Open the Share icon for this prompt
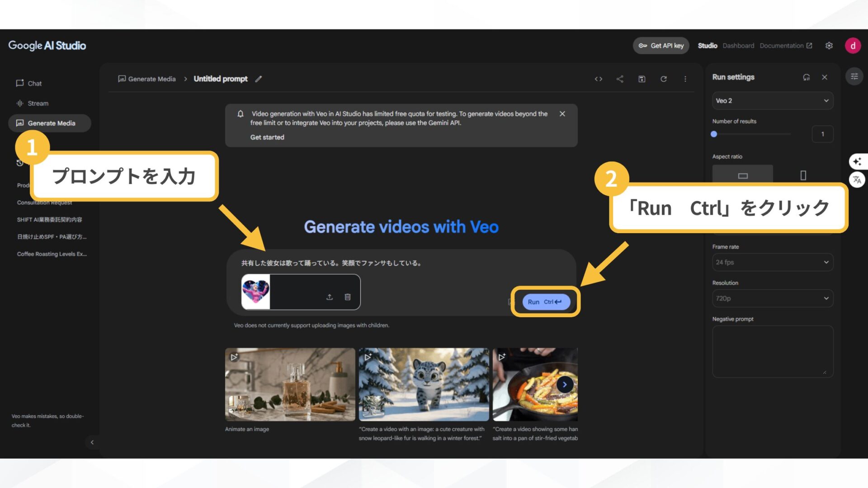The image size is (868, 488). pyautogui.click(x=620, y=79)
